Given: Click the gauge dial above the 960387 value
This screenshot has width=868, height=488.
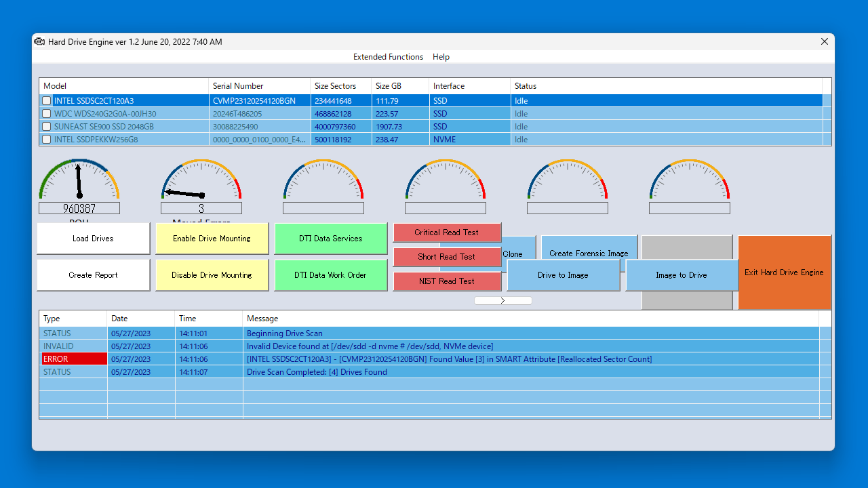Looking at the screenshot, I should 79,180.
